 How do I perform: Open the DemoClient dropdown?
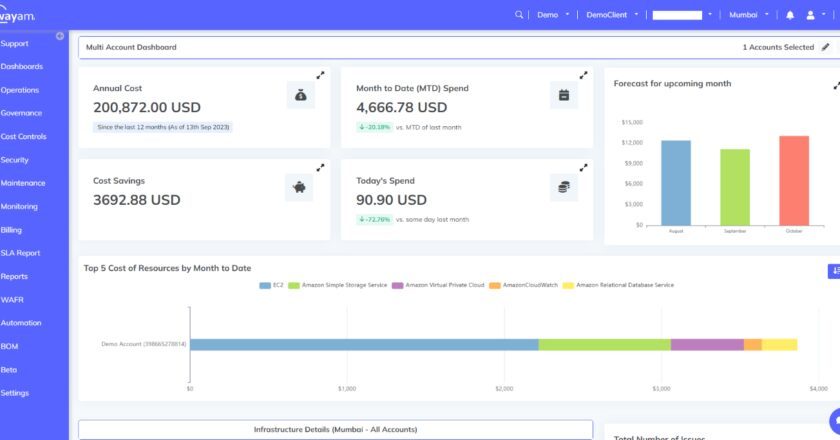[612, 15]
